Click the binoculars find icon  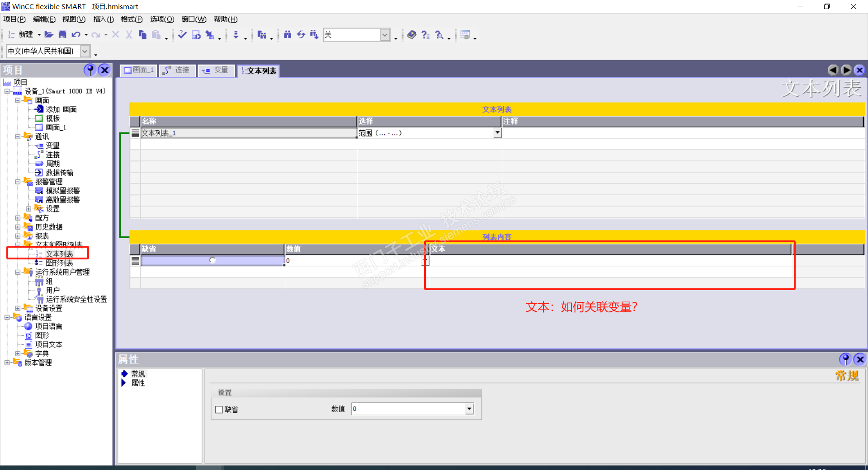[288, 35]
